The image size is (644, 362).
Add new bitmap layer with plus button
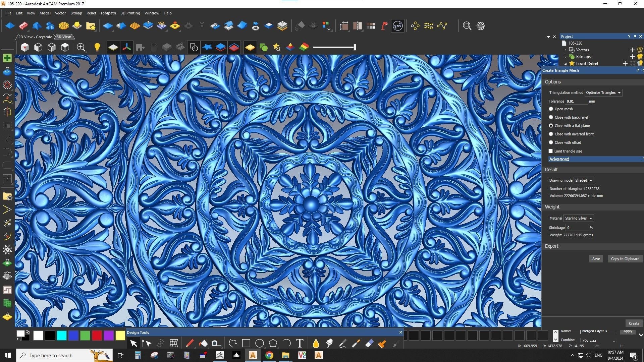coord(633,57)
